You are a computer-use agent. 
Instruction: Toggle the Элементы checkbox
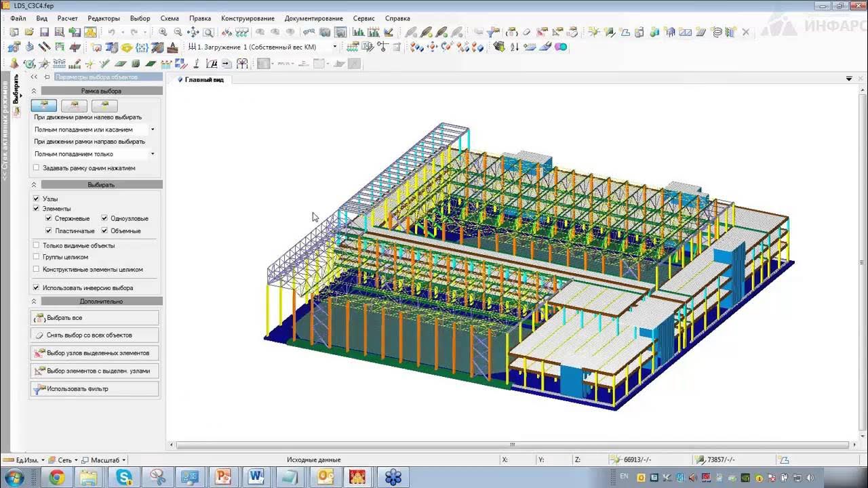[37, 209]
